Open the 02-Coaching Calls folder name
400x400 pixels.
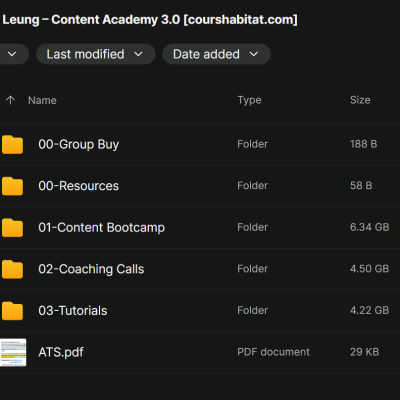pos(91,269)
